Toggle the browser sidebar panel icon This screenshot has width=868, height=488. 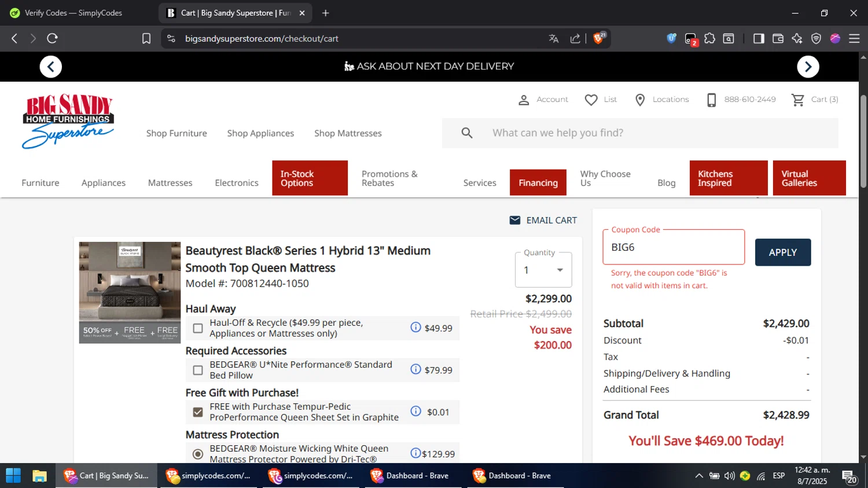point(759,38)
